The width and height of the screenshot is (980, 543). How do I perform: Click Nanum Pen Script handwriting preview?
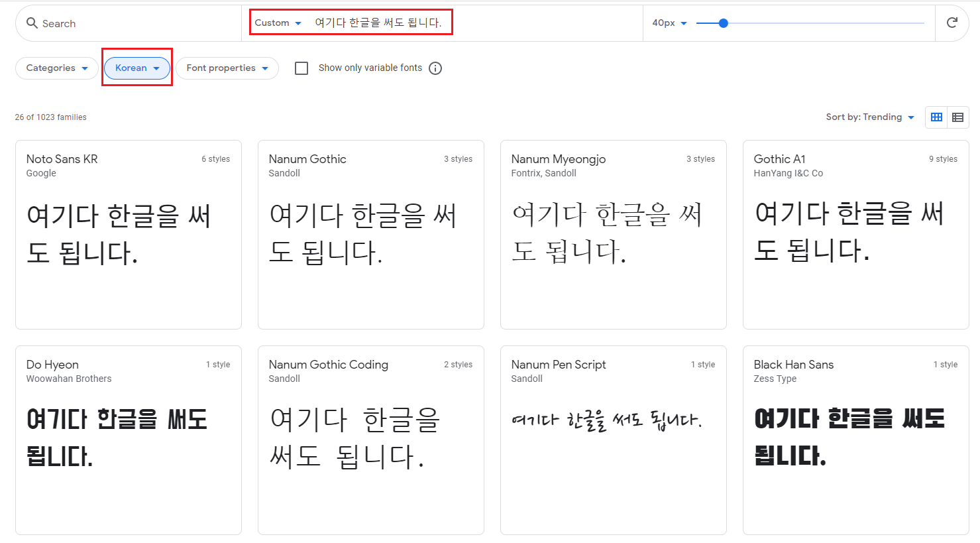pyautogui.click(x=606, y=420)
